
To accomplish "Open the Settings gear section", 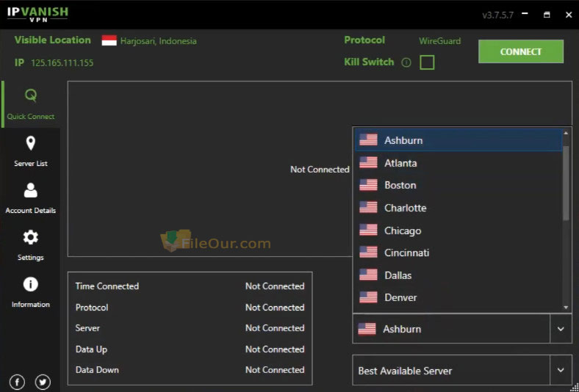I will point(31,246).
